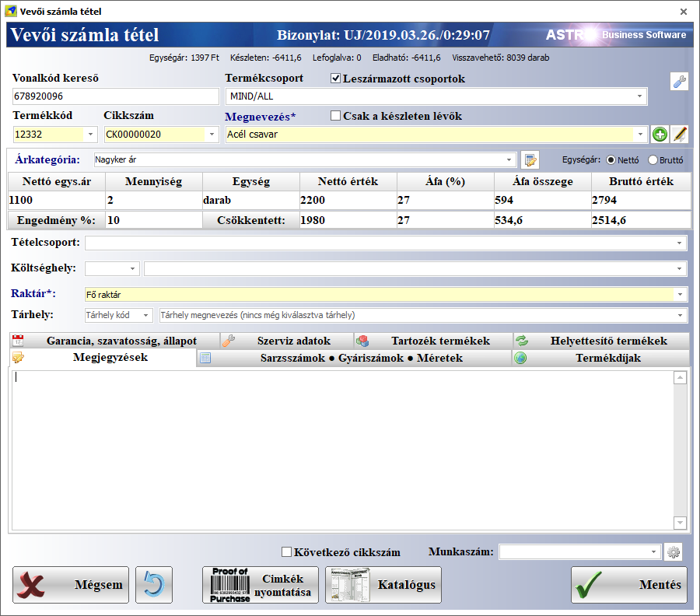Click the Címkék nyomtatása button
700x616 pixels.
261,585
